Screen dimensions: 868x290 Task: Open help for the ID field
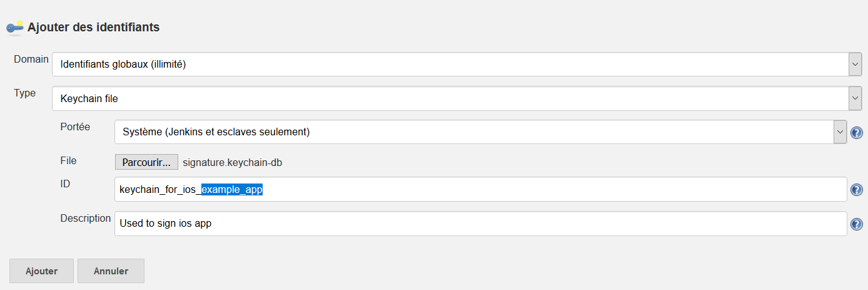tap(857, 190)
